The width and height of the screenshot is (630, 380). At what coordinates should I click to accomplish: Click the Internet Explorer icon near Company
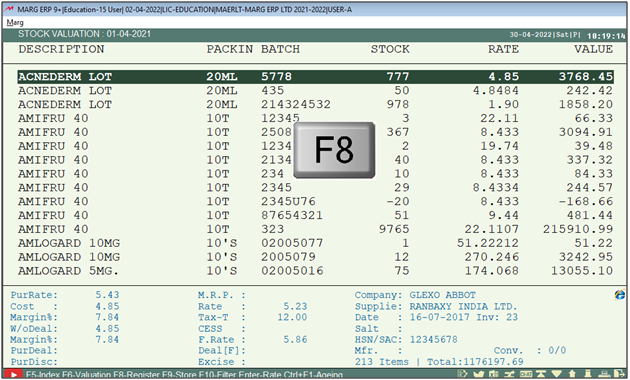(x=620, y=294)
